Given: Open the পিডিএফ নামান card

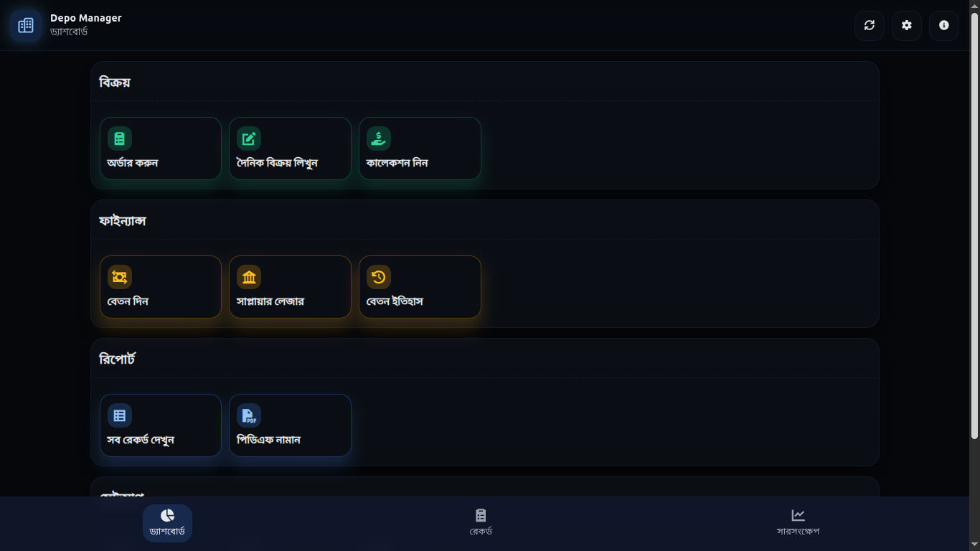Looking at the screenshot, I should [290, 425].
